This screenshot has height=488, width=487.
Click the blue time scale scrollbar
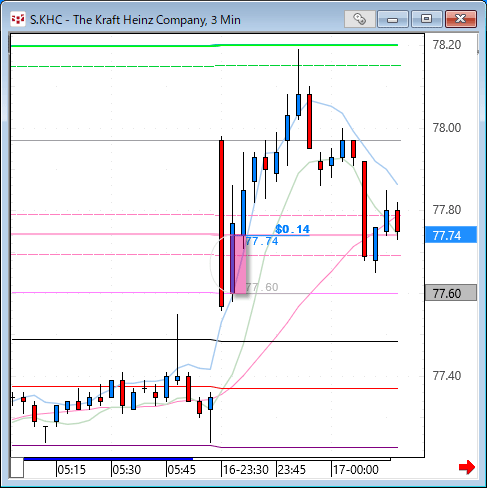[108, 459]
